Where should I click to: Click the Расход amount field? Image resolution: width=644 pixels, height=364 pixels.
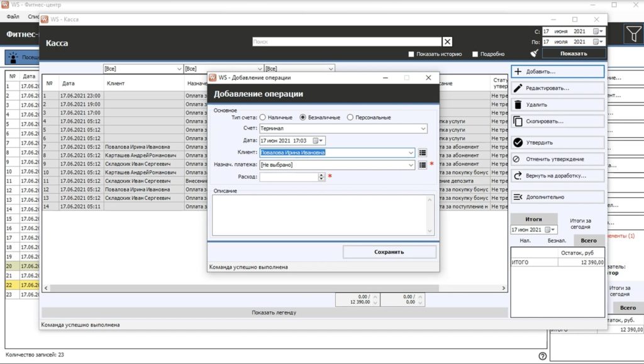(x=289, y=177)
